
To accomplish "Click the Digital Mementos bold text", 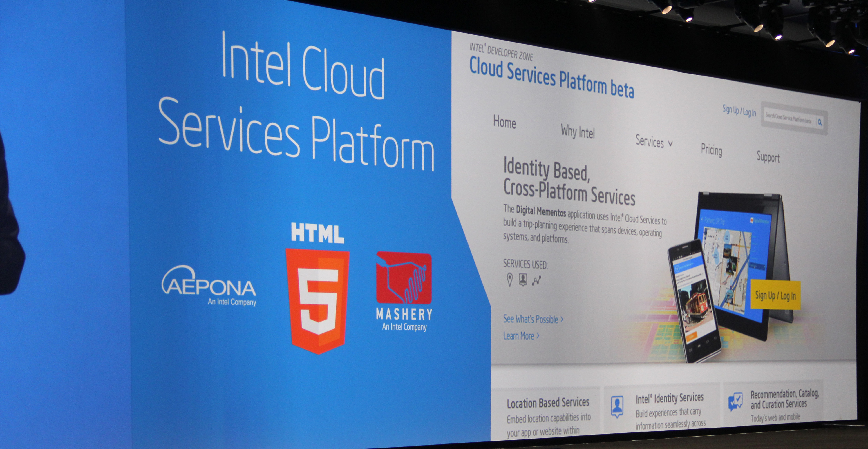I will click(541, 211).
